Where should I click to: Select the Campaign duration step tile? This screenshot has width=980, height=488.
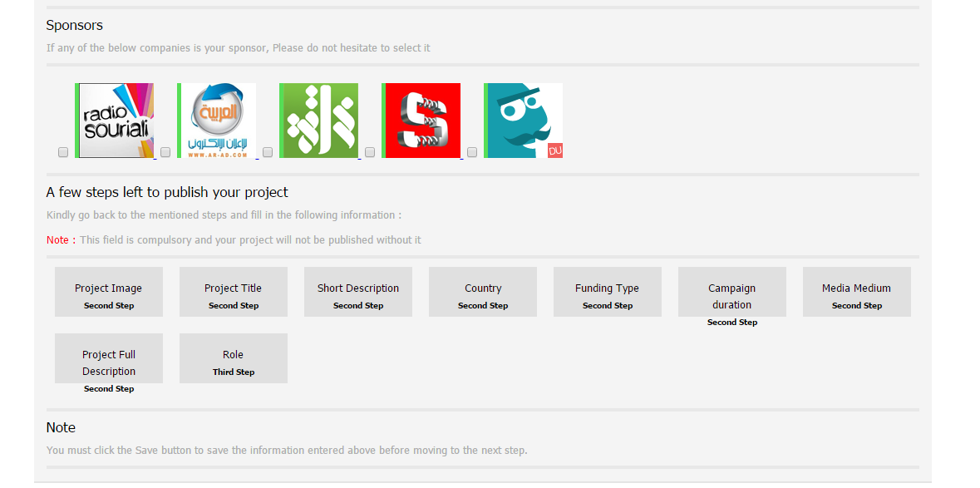(731, 292)
